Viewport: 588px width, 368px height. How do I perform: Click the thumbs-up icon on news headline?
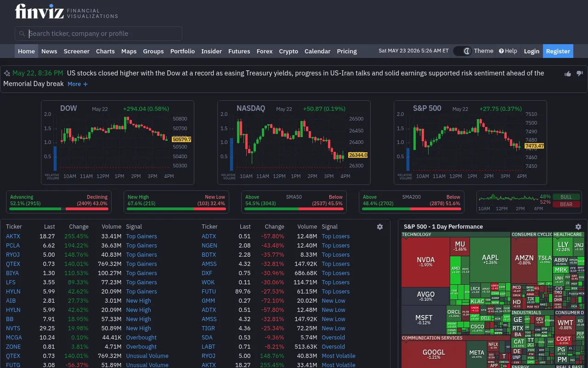coord(568,74)
